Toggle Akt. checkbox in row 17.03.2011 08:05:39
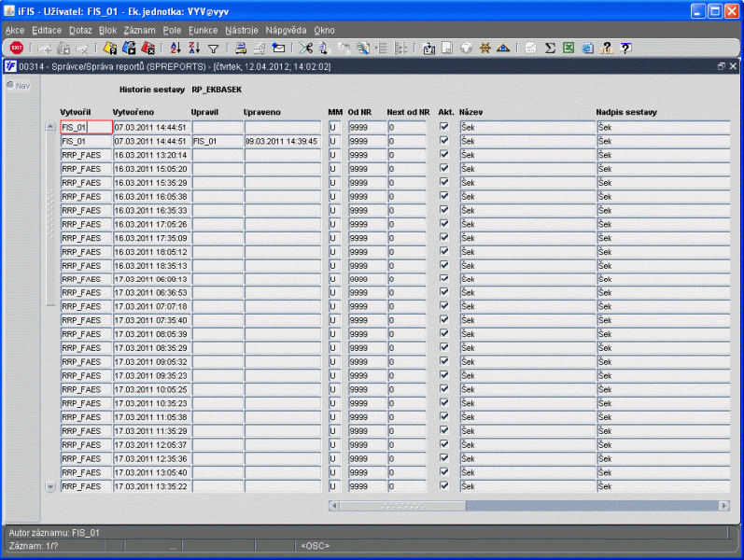Image resolution: width=744 pixels, height=560 pixels. tap(444, 333)
